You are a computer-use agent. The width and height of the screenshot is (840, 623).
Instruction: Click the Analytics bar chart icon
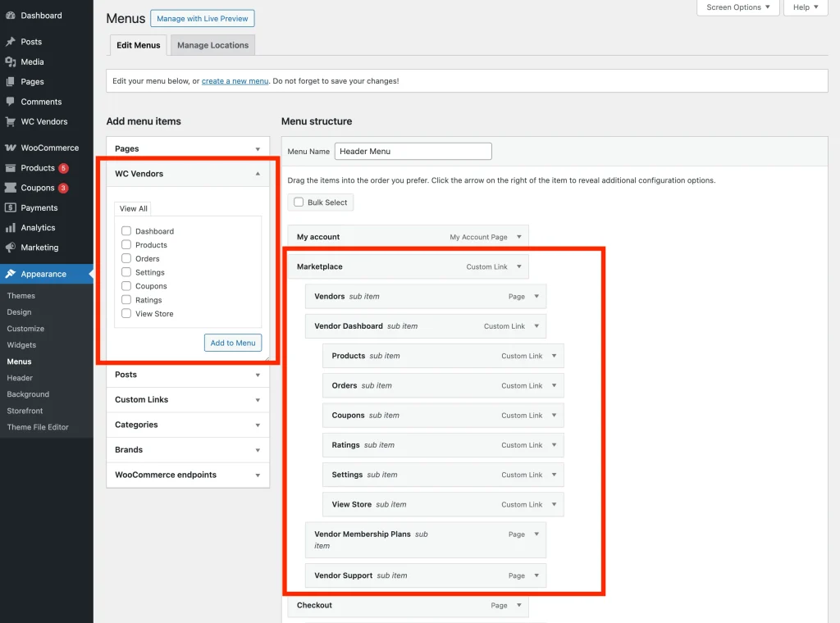10,227
